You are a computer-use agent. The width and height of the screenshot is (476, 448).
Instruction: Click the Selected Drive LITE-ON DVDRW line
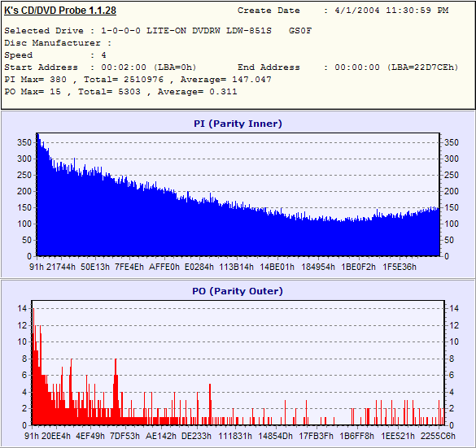(158, 31)
